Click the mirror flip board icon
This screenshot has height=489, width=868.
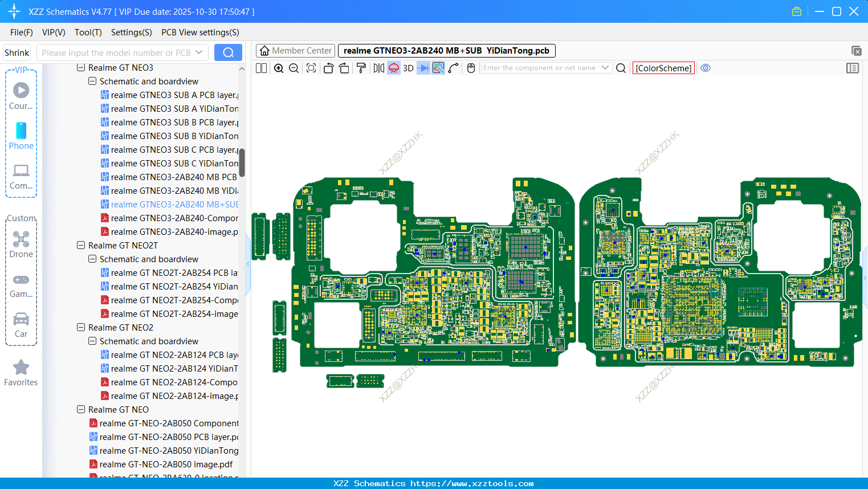pyautogui.click(x=378, y=68)
